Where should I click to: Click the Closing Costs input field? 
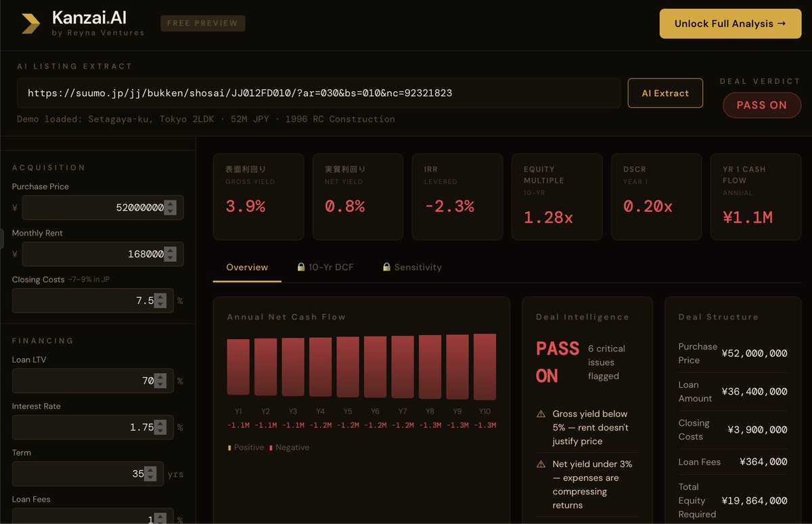tap(93, 301)
